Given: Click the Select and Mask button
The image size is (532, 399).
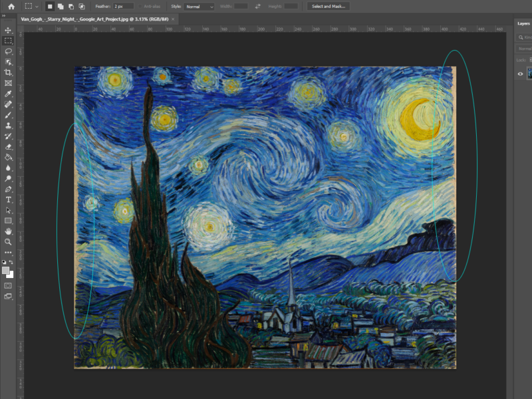Looking at the screenshot, I should pos(330,7).
